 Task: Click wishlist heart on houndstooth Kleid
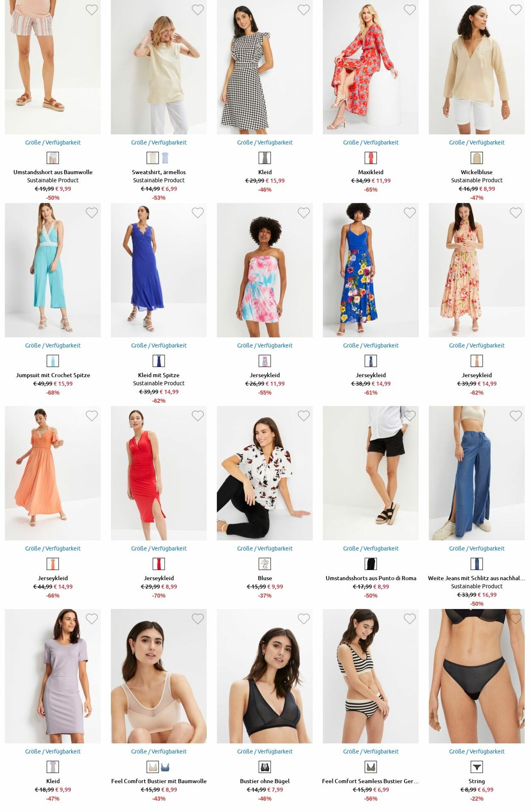304,10
